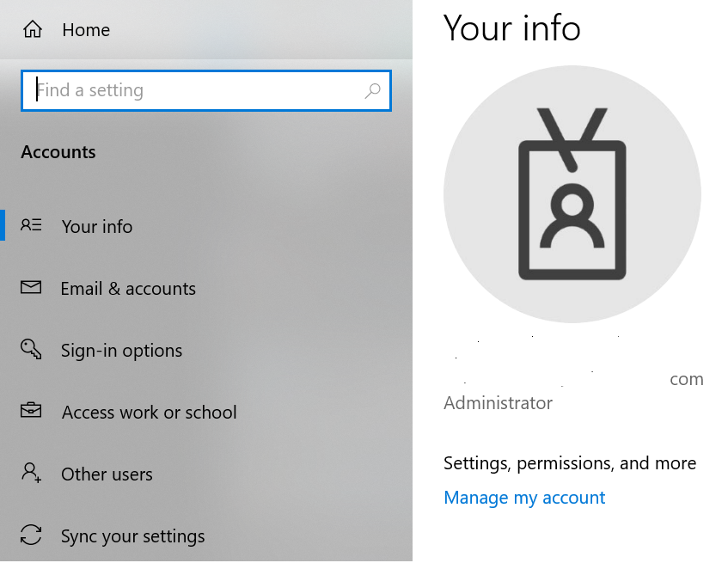
Task: Switch to the Email & accounts page
Action: (127, 288)
